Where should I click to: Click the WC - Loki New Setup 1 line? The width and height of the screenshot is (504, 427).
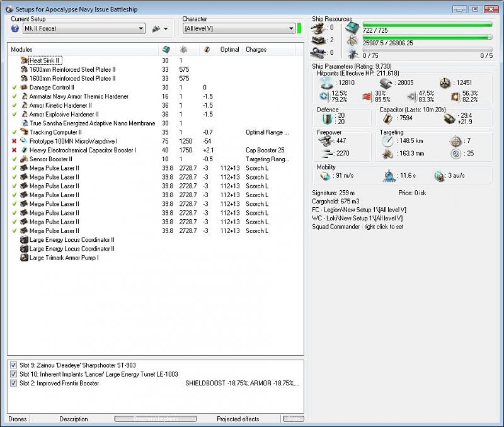tap(357, 218)
